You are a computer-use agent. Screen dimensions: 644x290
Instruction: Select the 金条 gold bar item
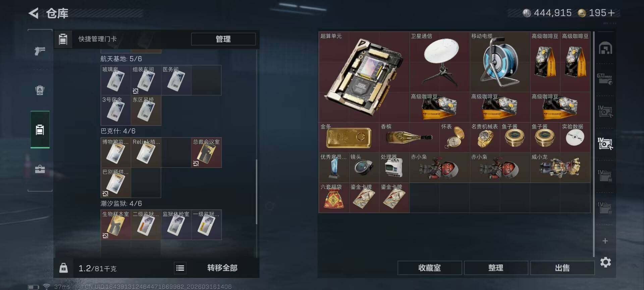[349, 137]
